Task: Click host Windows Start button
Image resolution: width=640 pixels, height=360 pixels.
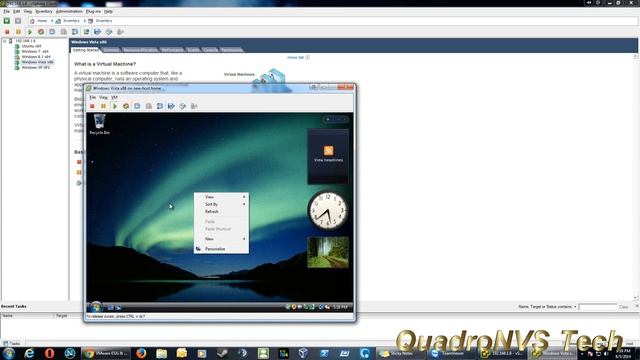Action: pos(9,353)
